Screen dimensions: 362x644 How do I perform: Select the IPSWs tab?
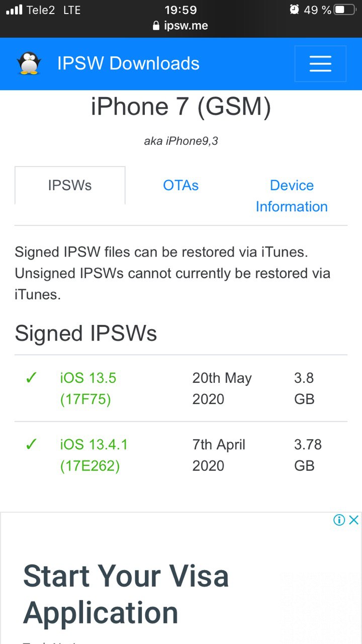pos(70,185)
